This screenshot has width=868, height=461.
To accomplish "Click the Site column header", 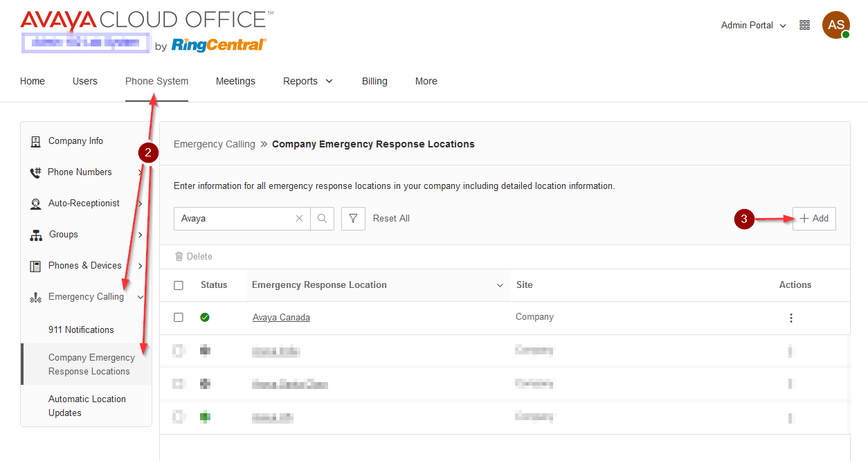I will (525, 285).
